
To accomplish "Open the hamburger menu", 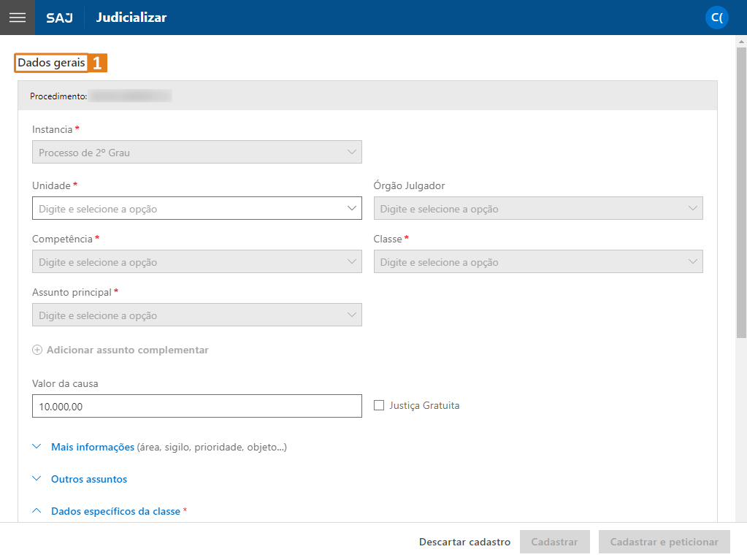I will [x=18, y=18].
